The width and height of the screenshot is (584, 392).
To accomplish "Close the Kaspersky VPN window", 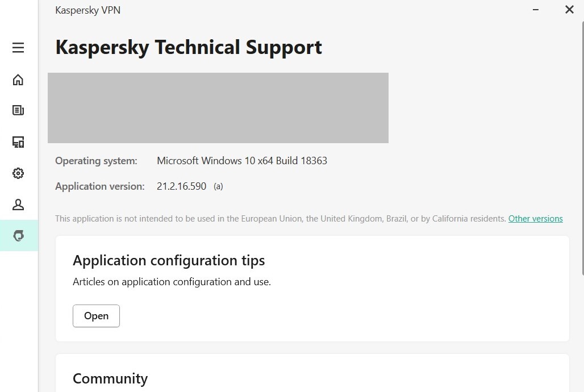I will pos(569,10).
